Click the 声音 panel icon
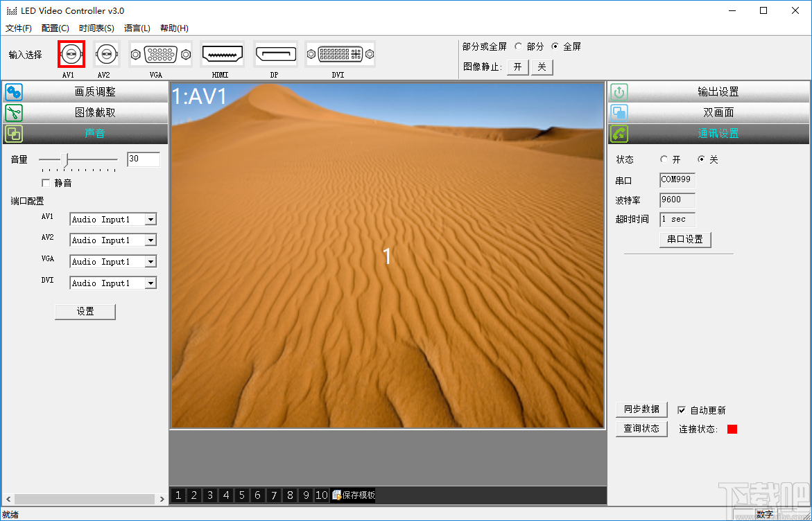812x521 pixels. click(x=14, y=134)
